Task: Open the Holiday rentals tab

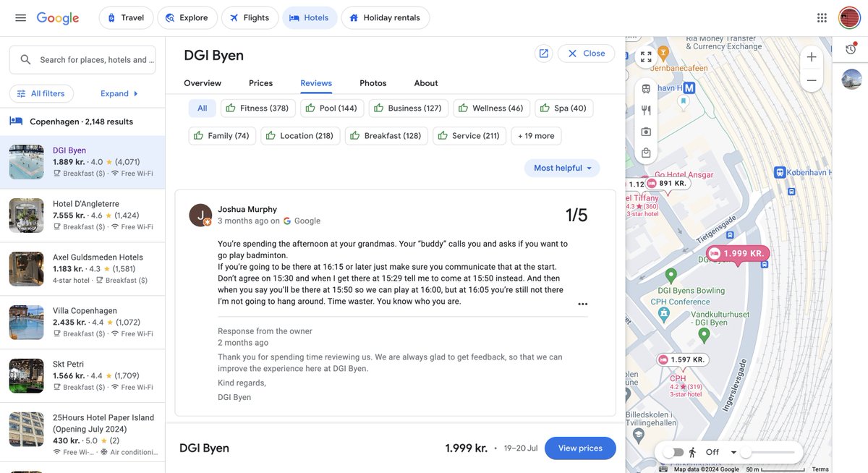Action: click(385, 18)
